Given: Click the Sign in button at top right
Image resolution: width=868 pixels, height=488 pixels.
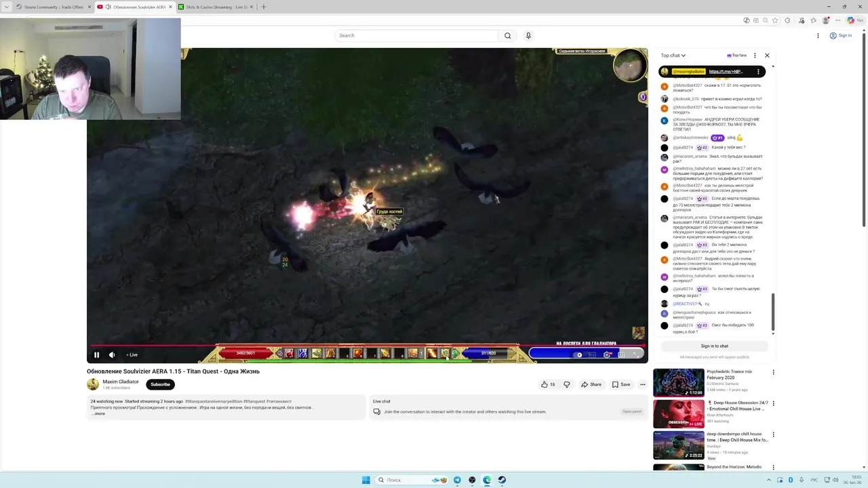Looking at the screenshot, I should [841, 35].
